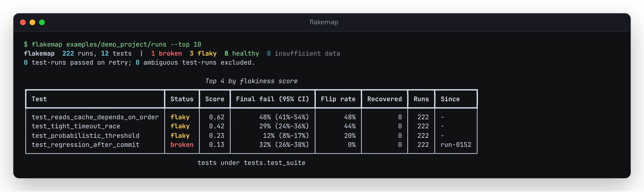Click the '32% (26%-38%)' final fail cell
The width and height of the screenshot is (644, 192).
pos(284,145)
